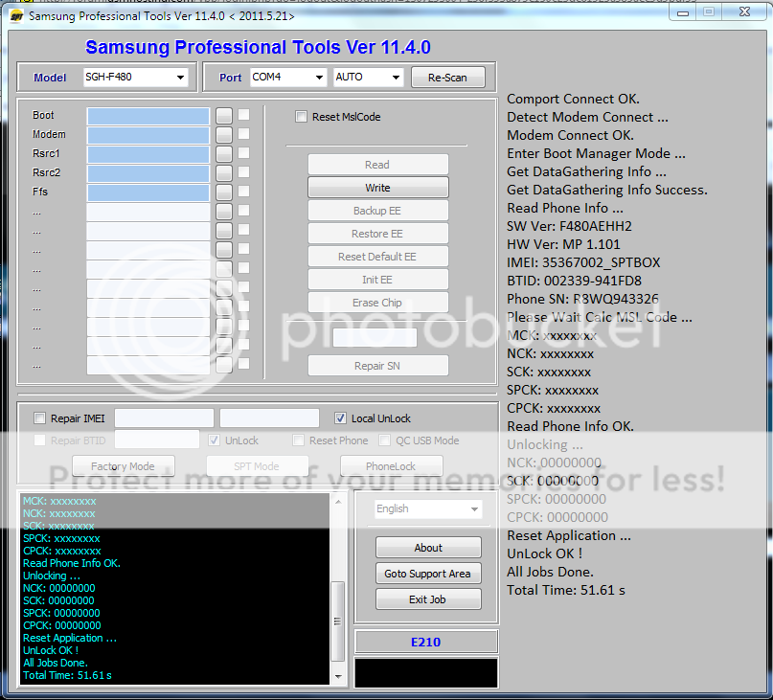The height and width of the screenshot is (700, 773).
Task: Open the Model dropdown showing SGH-F480
Action: click(136, 78)
